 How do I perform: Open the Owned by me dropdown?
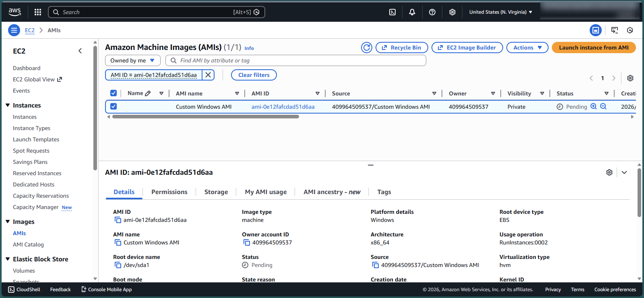(132, 60)
